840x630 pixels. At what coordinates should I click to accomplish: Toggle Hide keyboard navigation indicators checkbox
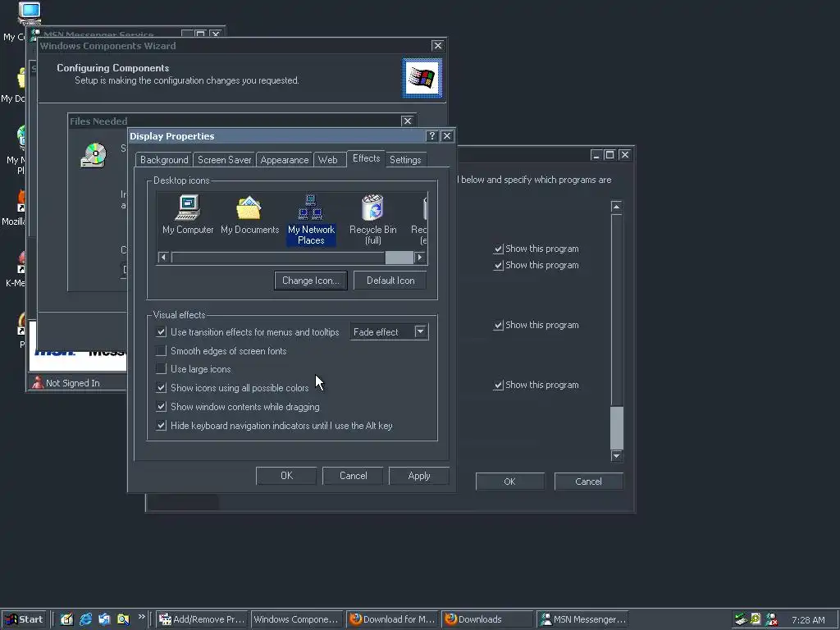pos(161,426)
